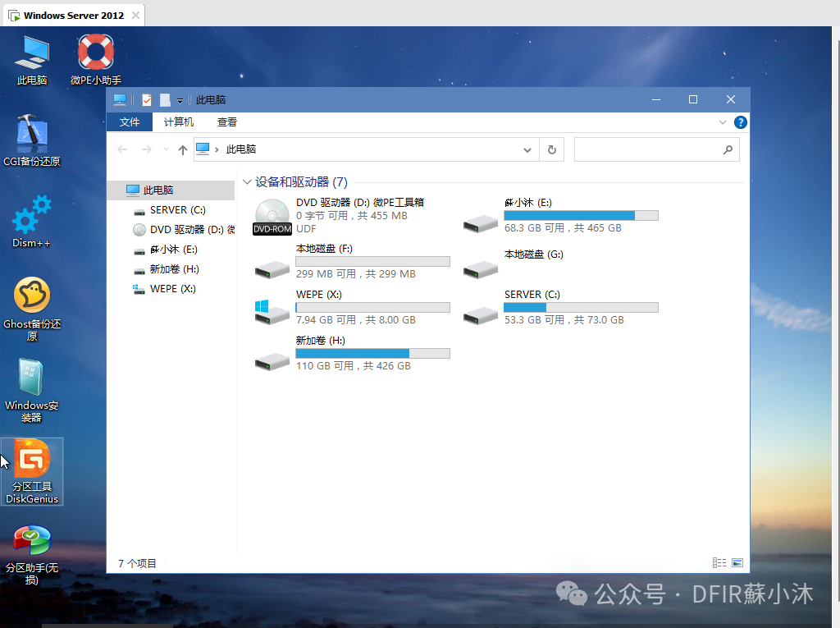Refresh the 此电脑 view

click(552, 149)
